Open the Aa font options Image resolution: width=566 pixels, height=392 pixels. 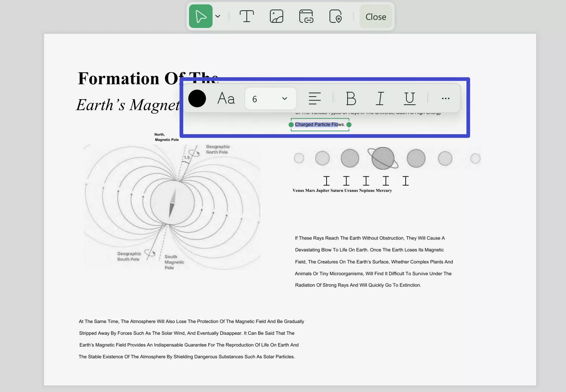tap(226, 98)
